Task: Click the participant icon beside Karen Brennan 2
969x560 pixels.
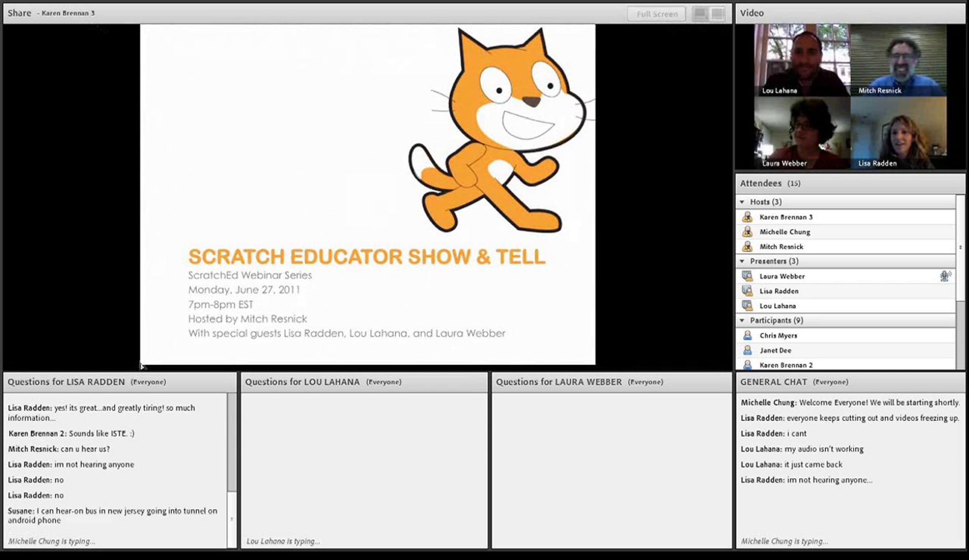Action: coord(747,365)
